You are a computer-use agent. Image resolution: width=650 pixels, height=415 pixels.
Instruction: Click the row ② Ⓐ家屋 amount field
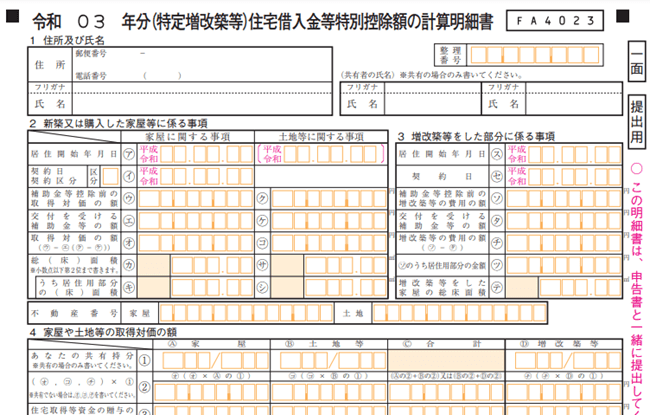click(211, 392)
